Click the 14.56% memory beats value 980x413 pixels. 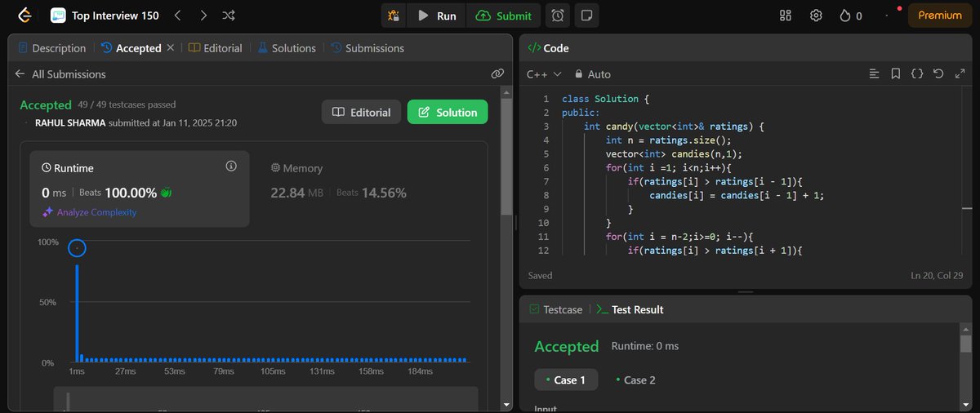[x=384, y=193]
